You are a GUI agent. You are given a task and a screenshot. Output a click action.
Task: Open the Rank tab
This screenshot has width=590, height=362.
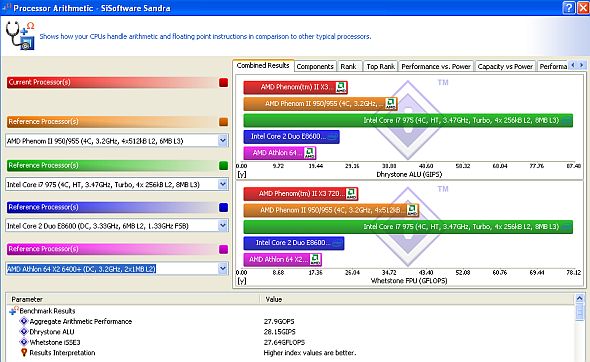348,67
